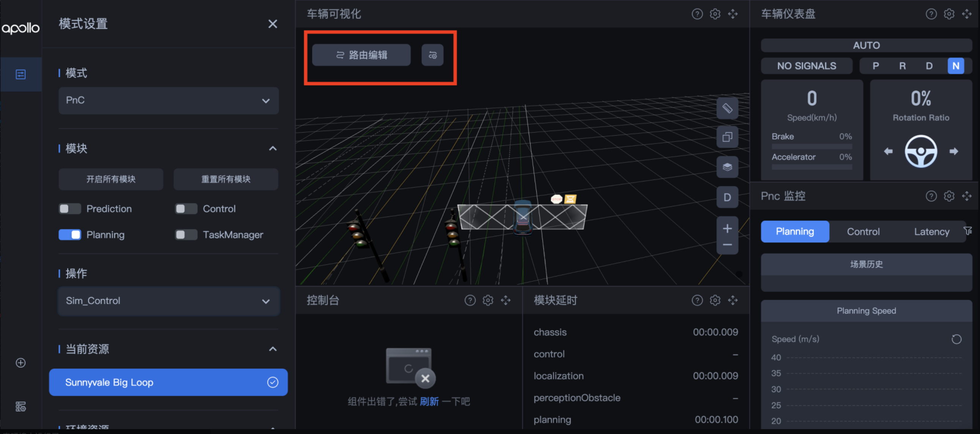
Task: Click the copy coordinates icon in visualization
Action: pos(727,137)
